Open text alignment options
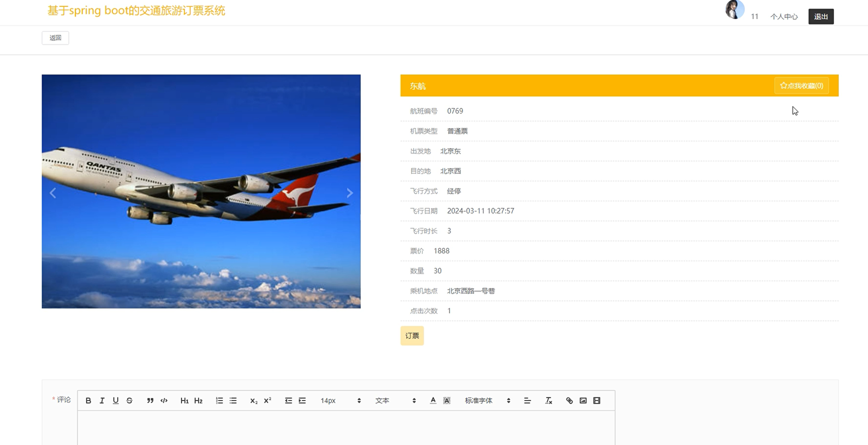868x445 pixels. coord(527,400)
